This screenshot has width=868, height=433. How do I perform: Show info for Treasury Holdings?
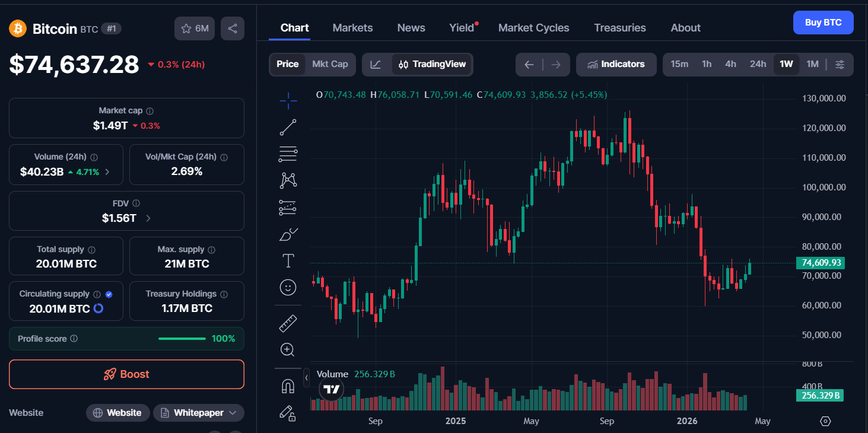pyautogui.click(x=224, y=294)
